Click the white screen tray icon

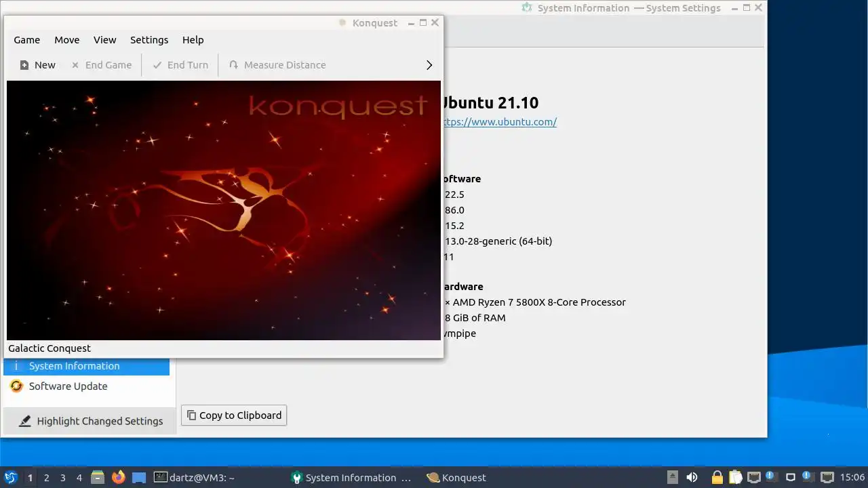(790, 477)
